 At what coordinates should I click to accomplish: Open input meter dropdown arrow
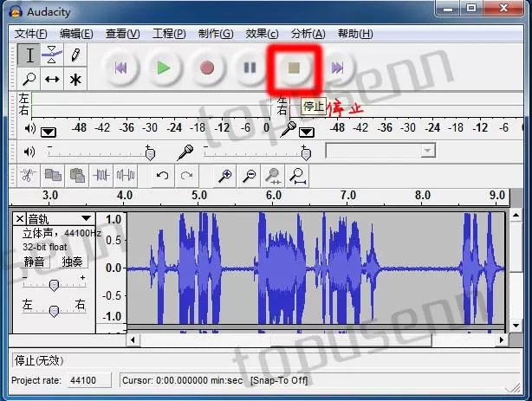coord(307,132)
